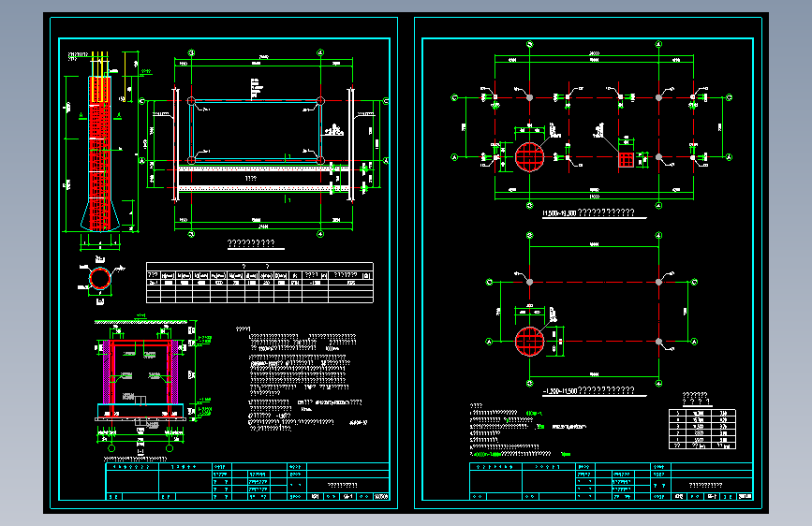
Task: Click the "11.500~19.500" plan title text
Action: point(589,212)
